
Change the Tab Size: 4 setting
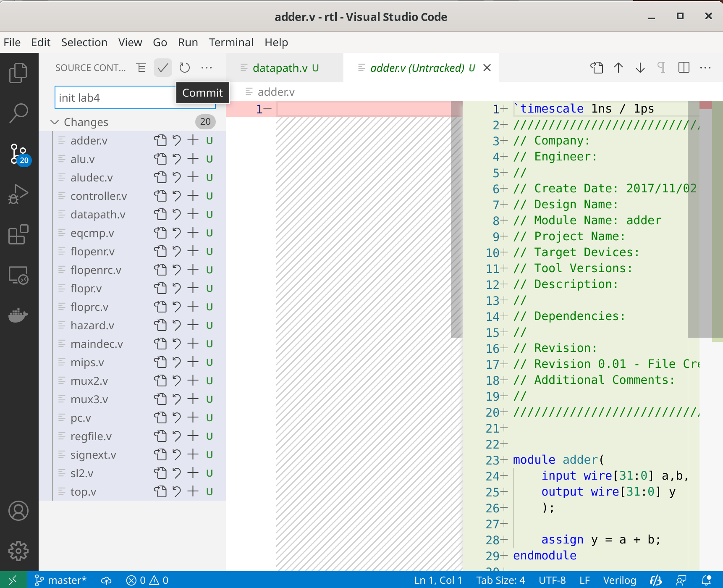500,580
